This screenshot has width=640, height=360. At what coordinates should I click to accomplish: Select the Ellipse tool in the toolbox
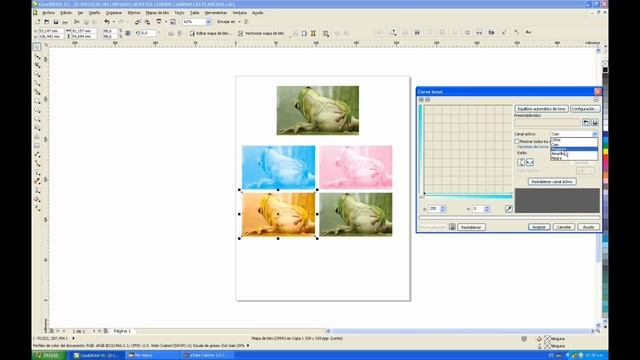click(x=37, y=110)
